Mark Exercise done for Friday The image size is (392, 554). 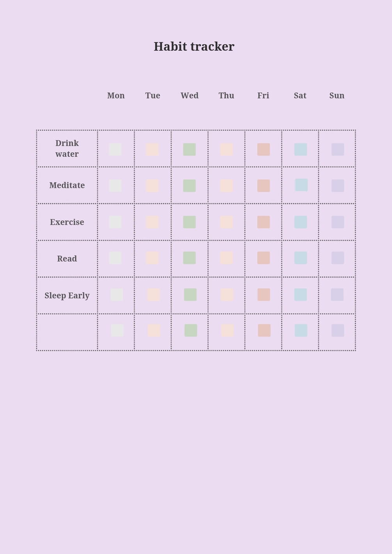pyautogui.click(x=264, y=222)
